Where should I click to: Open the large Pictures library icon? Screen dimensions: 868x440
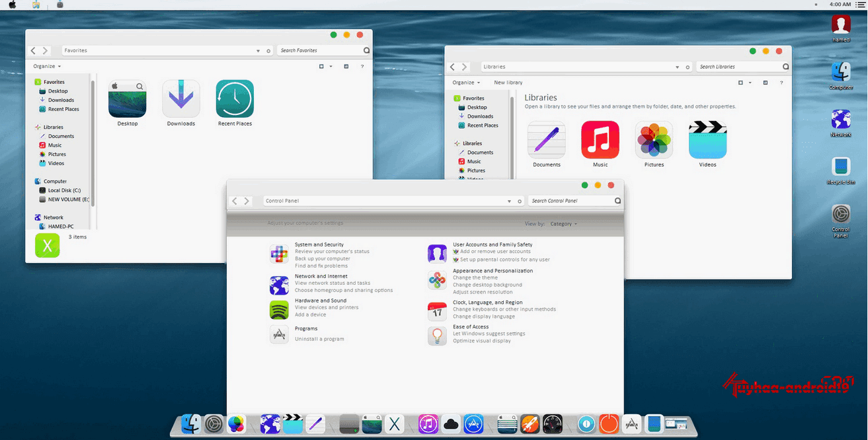654,139
